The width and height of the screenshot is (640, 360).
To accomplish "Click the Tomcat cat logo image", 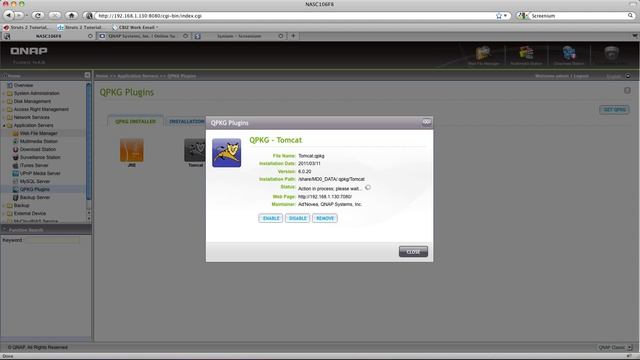I will click(227, 153).
